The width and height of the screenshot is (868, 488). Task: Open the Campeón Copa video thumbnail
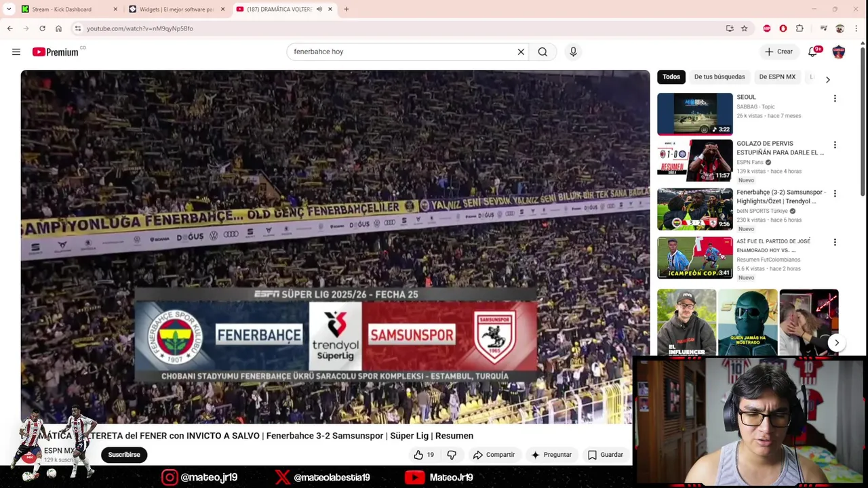pyautogui.click(x=695, y=258)
